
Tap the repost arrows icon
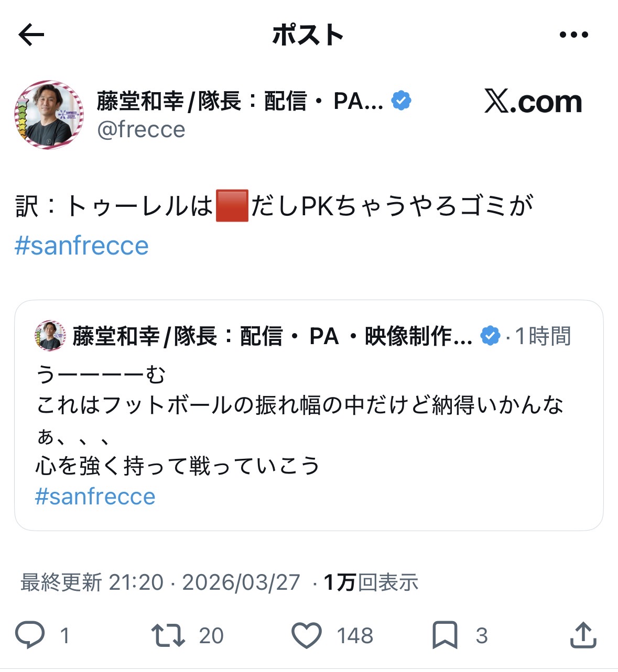click(x=168, y=635)
